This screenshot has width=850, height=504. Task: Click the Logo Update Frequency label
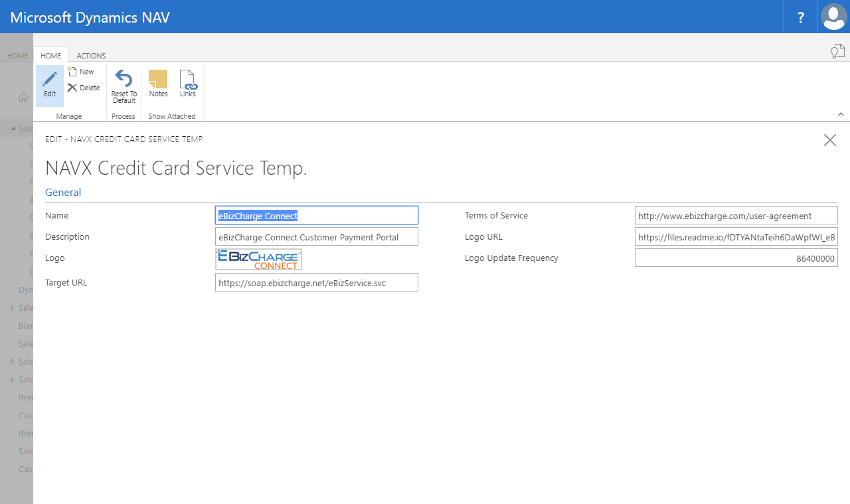point(511,258)
